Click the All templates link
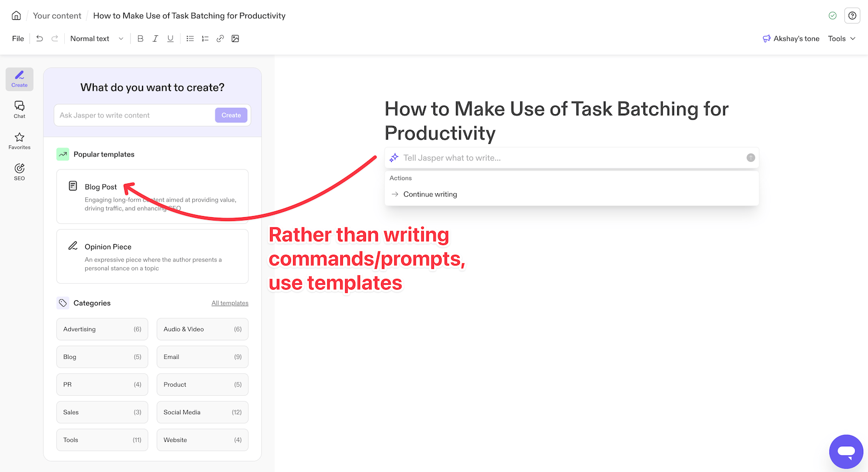 coord(230,303)
